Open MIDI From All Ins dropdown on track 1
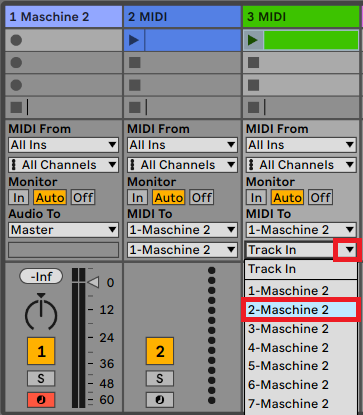Viewport: 363px width, 415px height. 63,145
